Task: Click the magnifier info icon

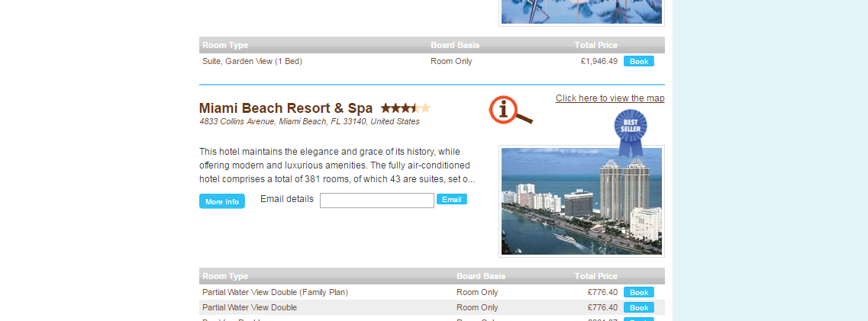Action: [511, 110]
